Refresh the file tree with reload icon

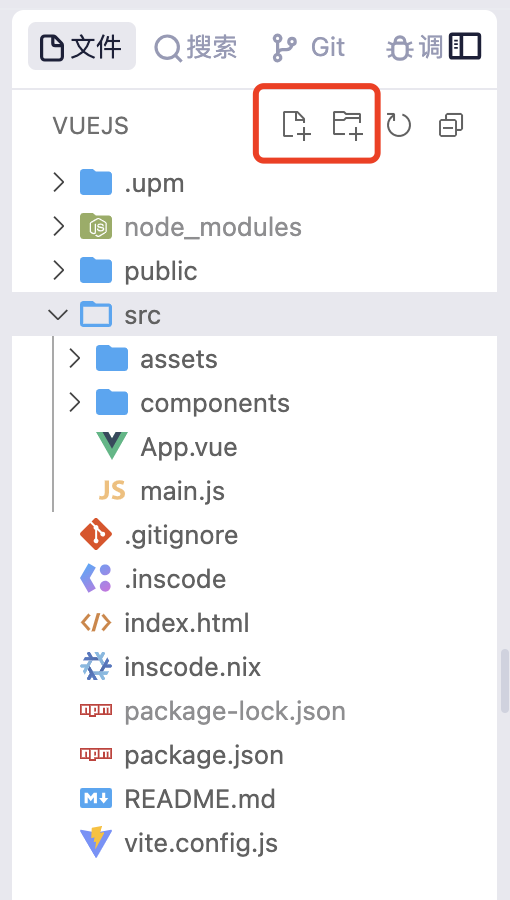pyautogui.click(x=399, y=125)
